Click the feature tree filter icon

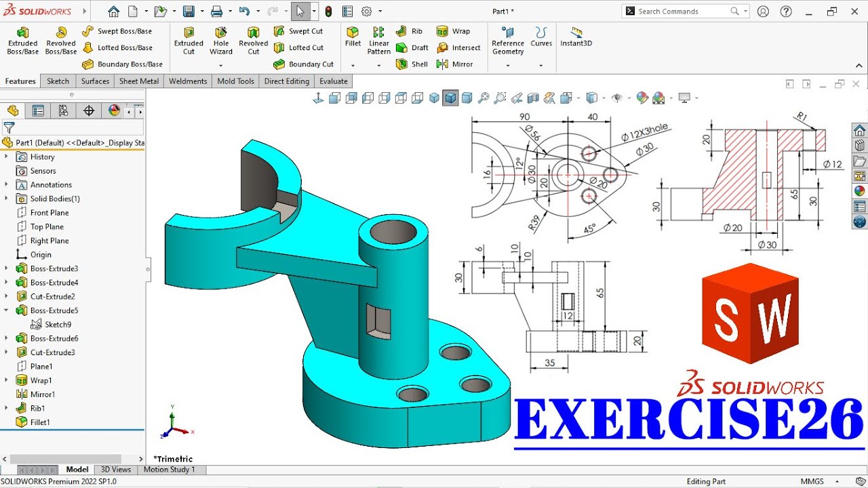9,127
